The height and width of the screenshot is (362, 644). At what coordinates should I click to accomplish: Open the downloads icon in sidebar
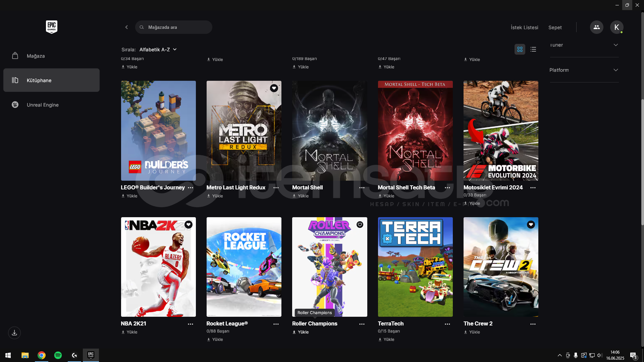tap(14, 333)
